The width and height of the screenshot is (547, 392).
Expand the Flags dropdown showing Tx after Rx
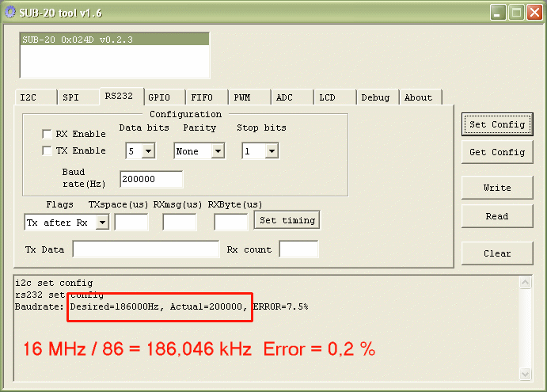tap(102, 223)
